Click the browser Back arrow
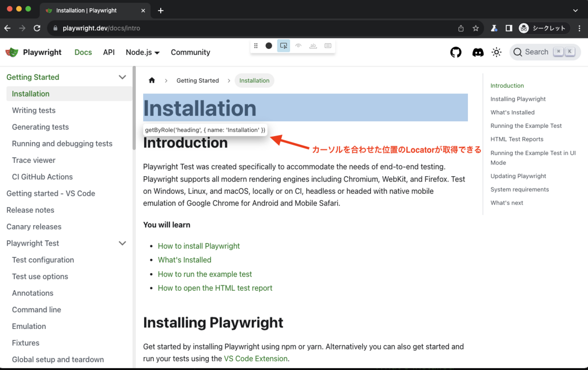 pyautogui.click(x=7, y=28)
